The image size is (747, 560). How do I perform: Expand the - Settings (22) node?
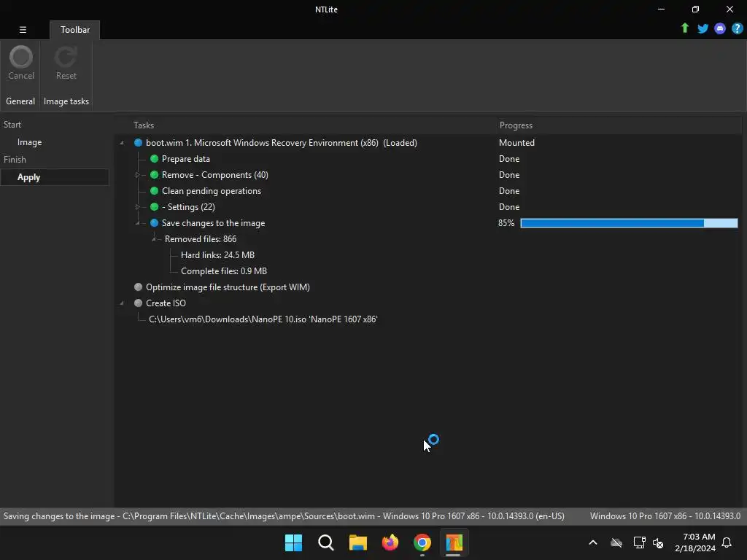click(138, 206)
